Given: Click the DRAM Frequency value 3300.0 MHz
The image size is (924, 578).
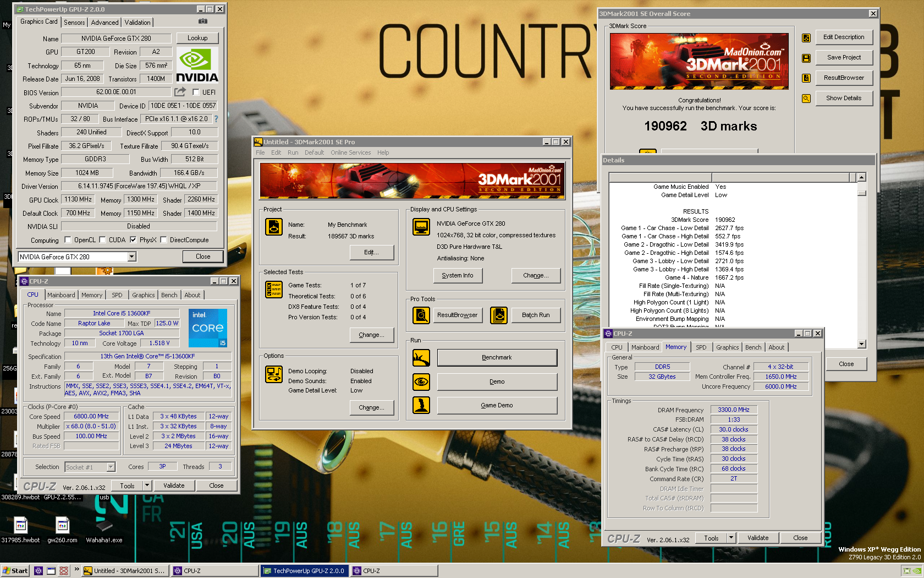Looking at the screenshot, I should (734, 410).
